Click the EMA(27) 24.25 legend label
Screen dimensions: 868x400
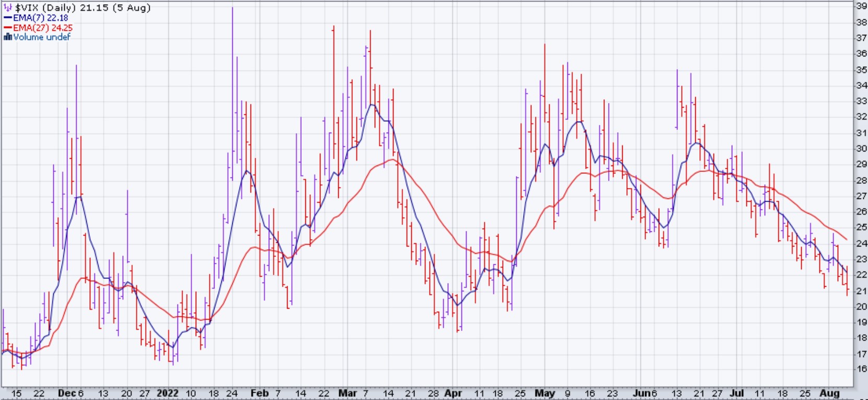[x=43, y=28]
